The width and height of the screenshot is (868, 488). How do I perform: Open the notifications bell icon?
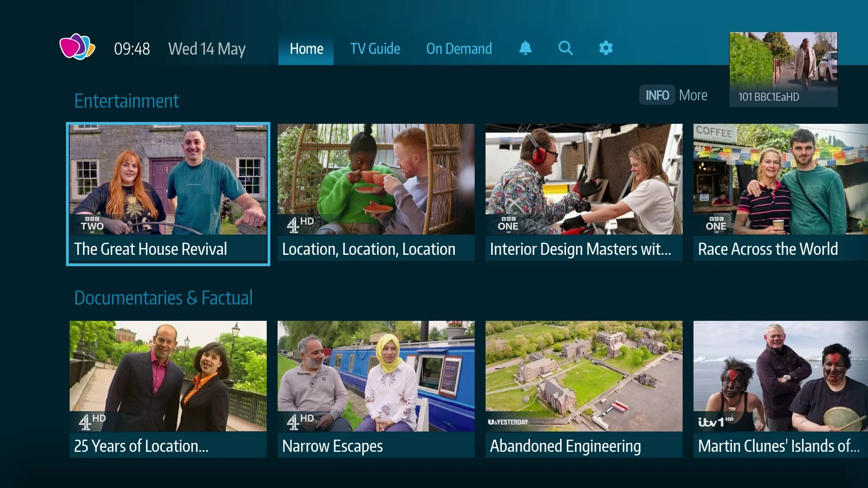525,48
